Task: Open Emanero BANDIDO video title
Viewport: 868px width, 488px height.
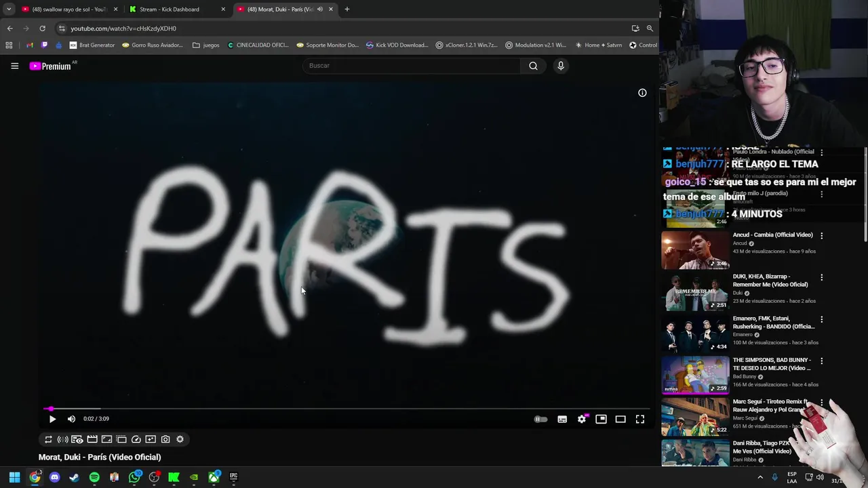Action: [x=773, y=323]
